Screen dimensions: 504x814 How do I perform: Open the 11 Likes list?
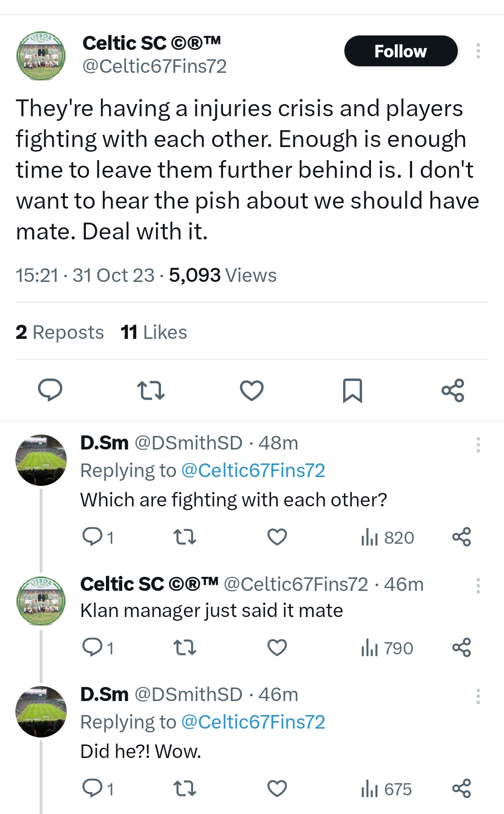coord(154,332)
